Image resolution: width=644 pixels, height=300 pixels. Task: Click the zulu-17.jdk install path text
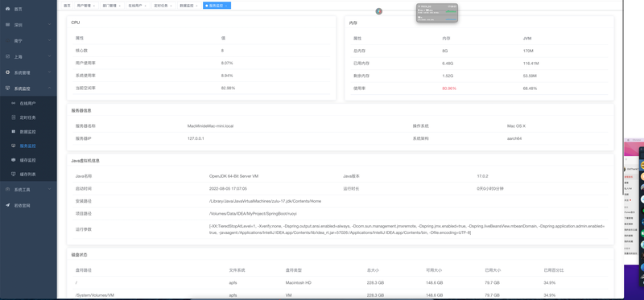click(x=265, y=201)
